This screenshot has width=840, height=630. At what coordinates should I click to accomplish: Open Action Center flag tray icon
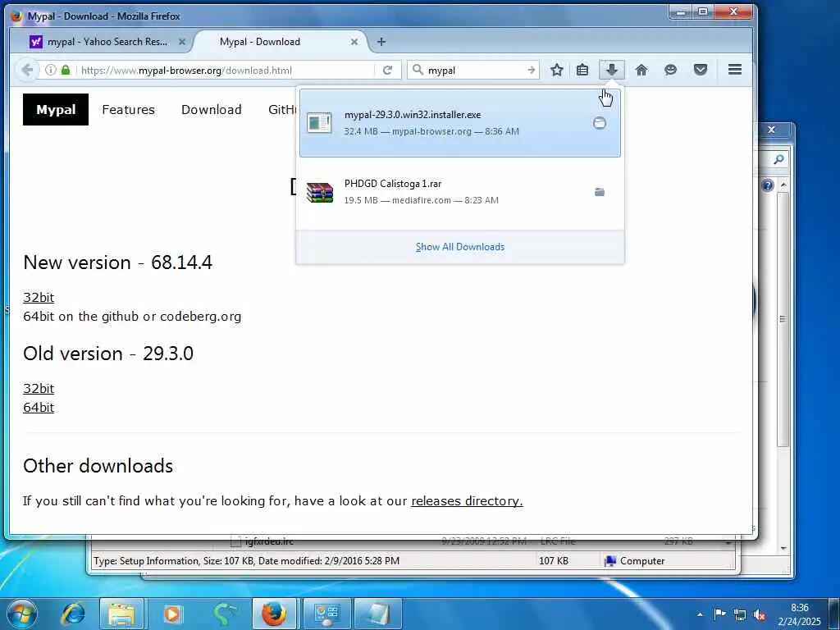tap(719, 614)
